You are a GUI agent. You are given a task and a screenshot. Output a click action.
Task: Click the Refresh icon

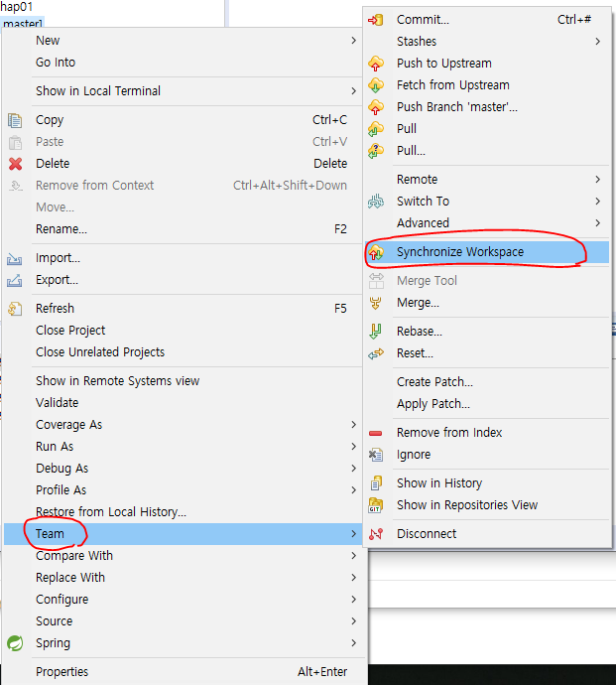click(15, 310)
